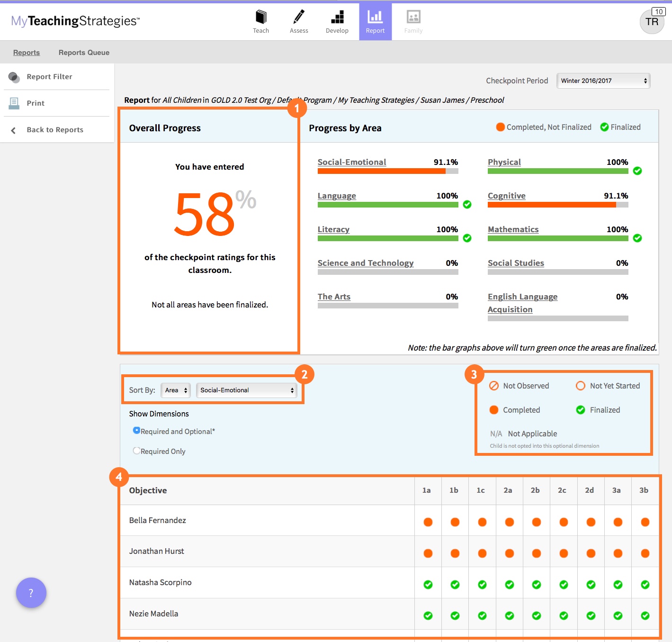
Task: Click the Report Filter icon
Action: pos(14,76)
